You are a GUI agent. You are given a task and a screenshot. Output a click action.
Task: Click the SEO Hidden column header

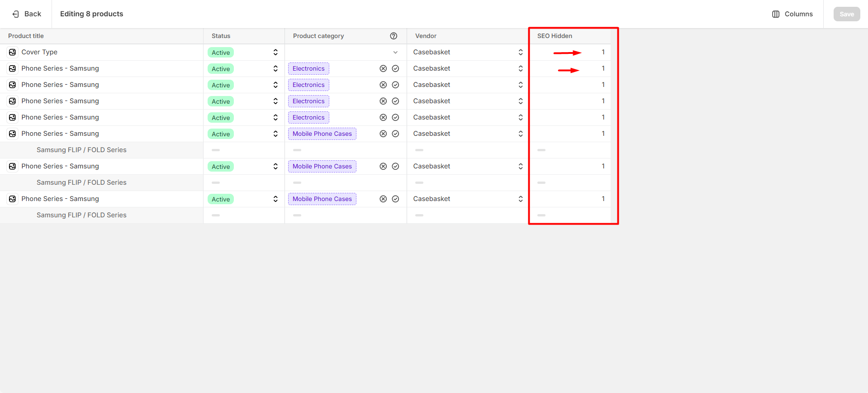pyautogui.click(x=555, y=36)
